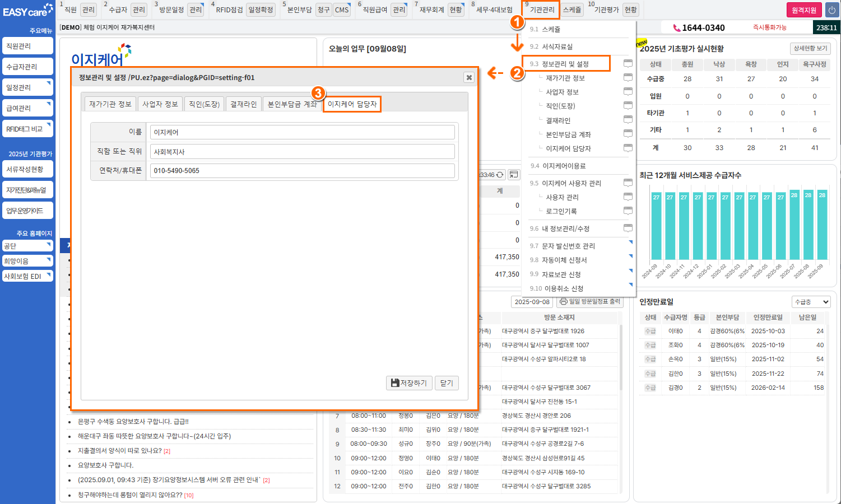The image size is (841, 504).
Task: Select the 본인부담금 계좌 tab
Action: [292, 104]
